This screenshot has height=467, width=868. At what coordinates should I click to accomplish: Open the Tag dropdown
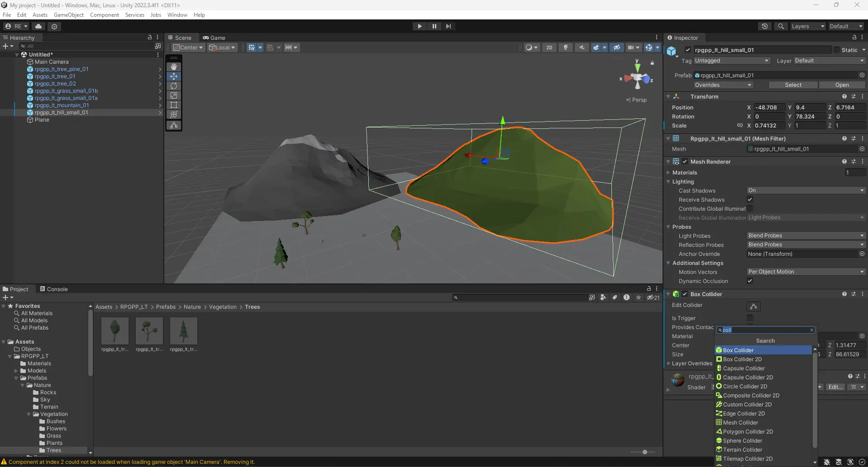731,61
